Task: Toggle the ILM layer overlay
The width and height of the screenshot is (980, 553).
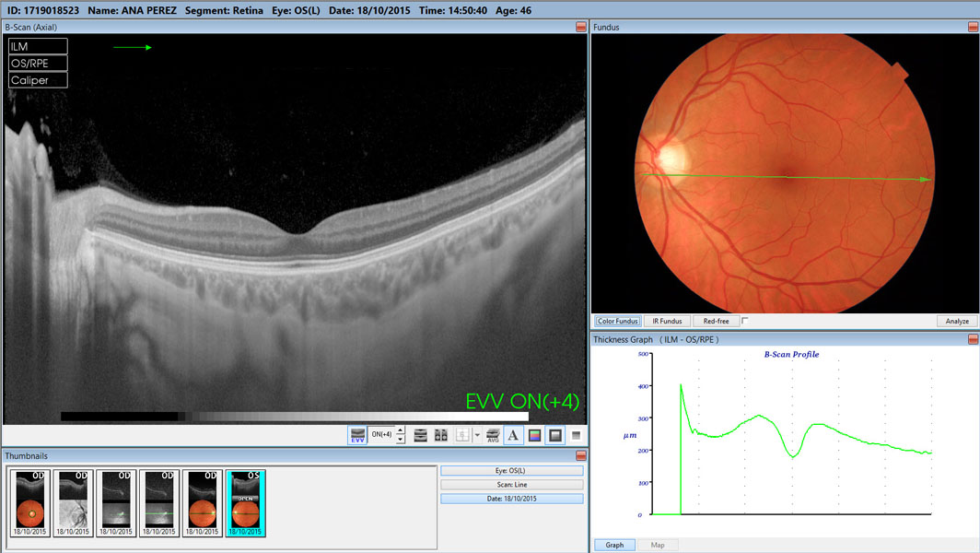Action: (x=38, y=46)
